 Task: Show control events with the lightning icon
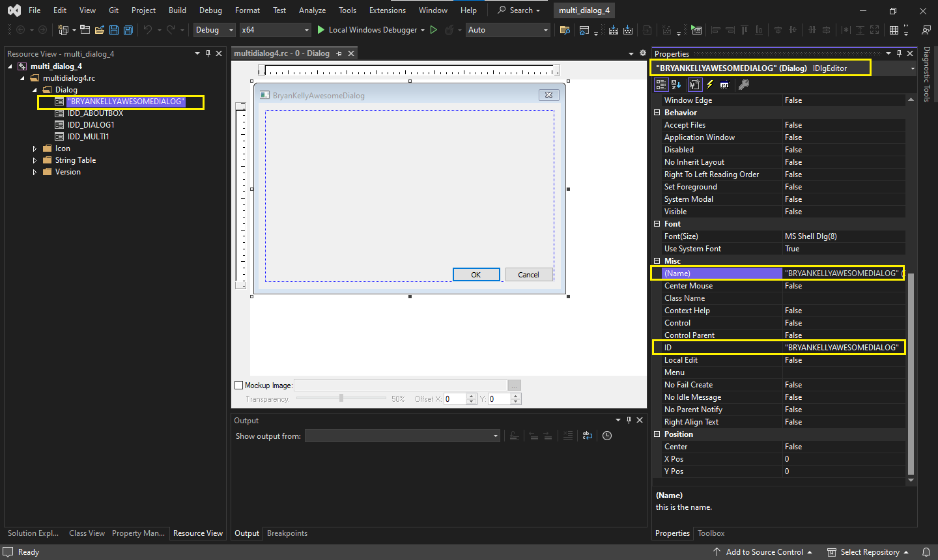pos(710,85)
